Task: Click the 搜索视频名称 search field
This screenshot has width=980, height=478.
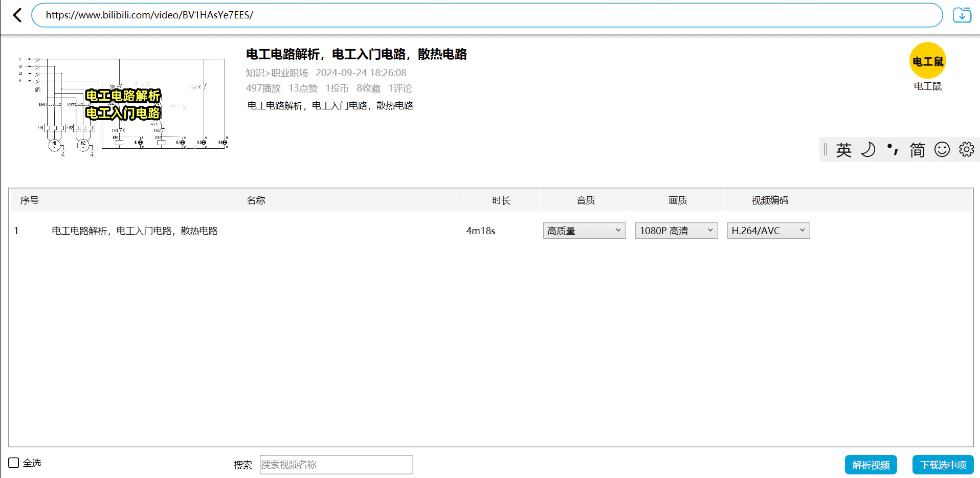Action: 336,465
